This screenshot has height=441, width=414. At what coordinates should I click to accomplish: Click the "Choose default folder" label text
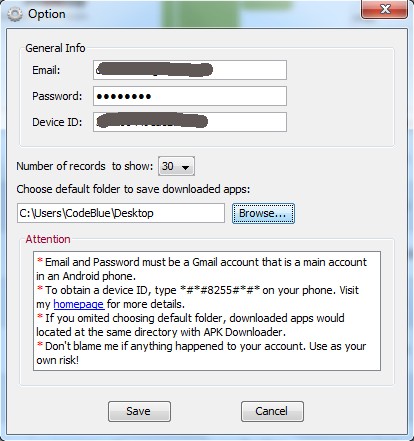[133, 189]
